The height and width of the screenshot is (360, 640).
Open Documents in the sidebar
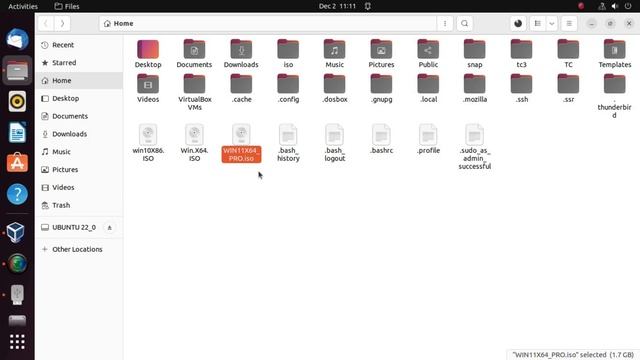pyautogui.click(x=79, y=116)
